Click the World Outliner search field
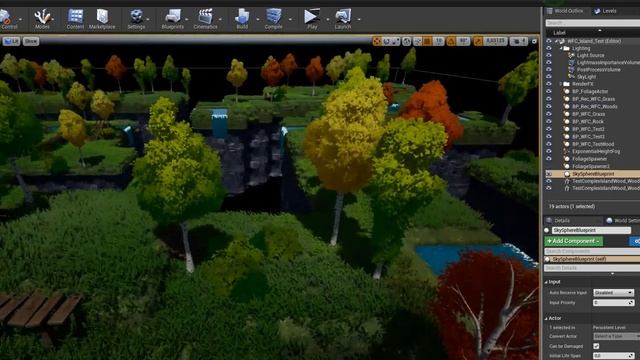This screenshot has width=640, height=360. pyautogui.click(x=593, y=23)
